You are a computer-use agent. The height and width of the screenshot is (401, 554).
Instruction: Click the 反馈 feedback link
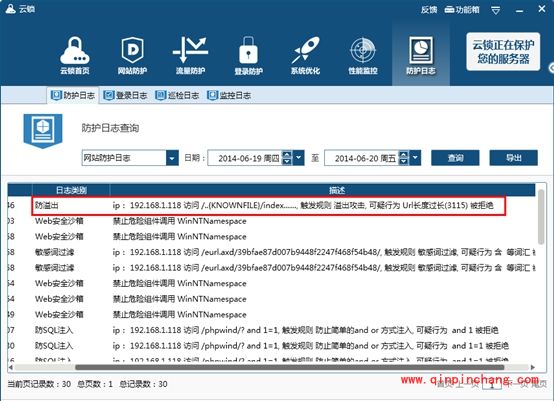click(x=429, y=10)
